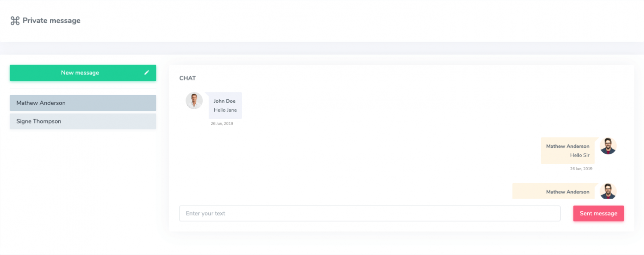Focus the Enter your text field
This screenshot has height=255, width=644.
pos(370,213)
